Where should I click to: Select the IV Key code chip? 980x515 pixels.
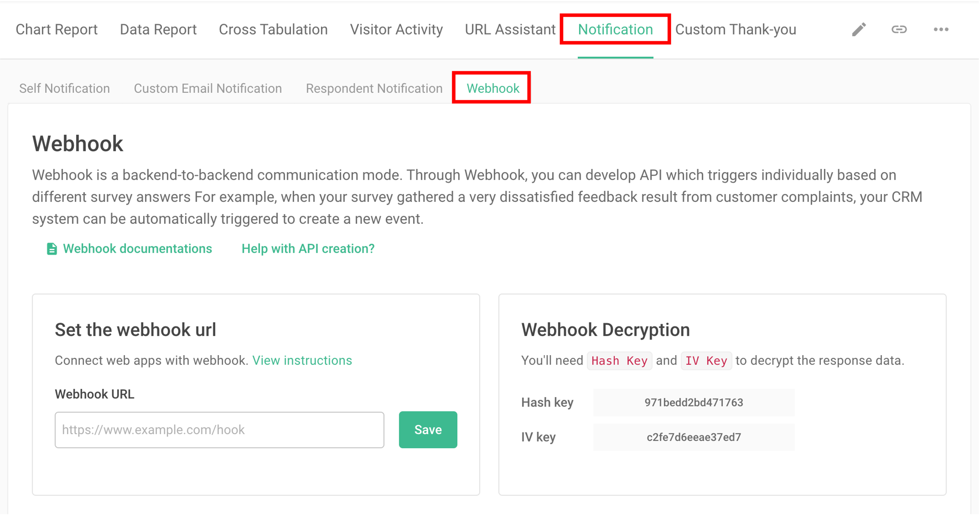click(x=706, y=360)
